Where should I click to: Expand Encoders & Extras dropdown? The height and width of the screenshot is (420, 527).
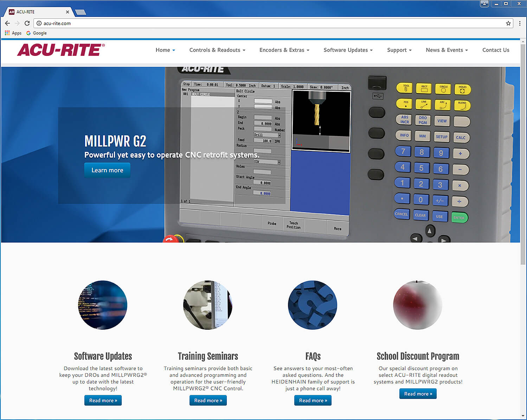(284, 50)
